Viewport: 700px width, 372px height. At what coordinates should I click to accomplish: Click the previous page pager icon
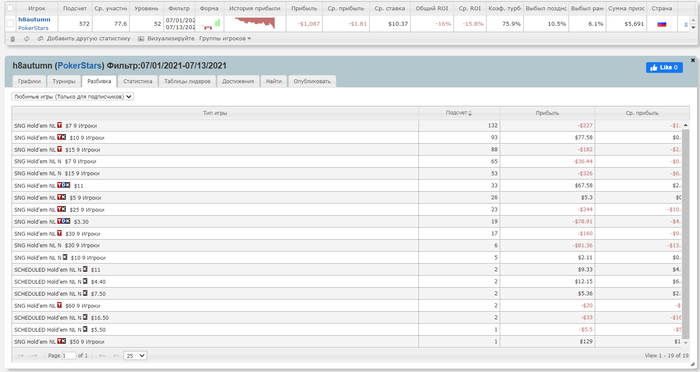(34, 355)
